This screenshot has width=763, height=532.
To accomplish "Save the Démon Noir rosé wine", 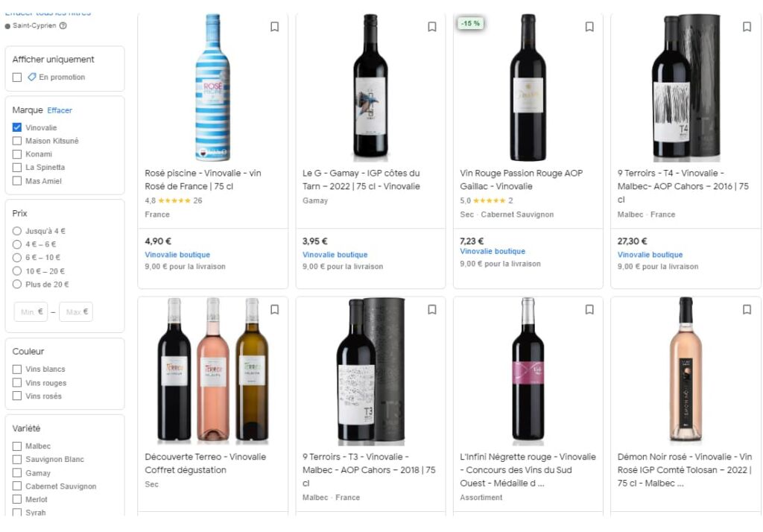I will pos(747,310).
